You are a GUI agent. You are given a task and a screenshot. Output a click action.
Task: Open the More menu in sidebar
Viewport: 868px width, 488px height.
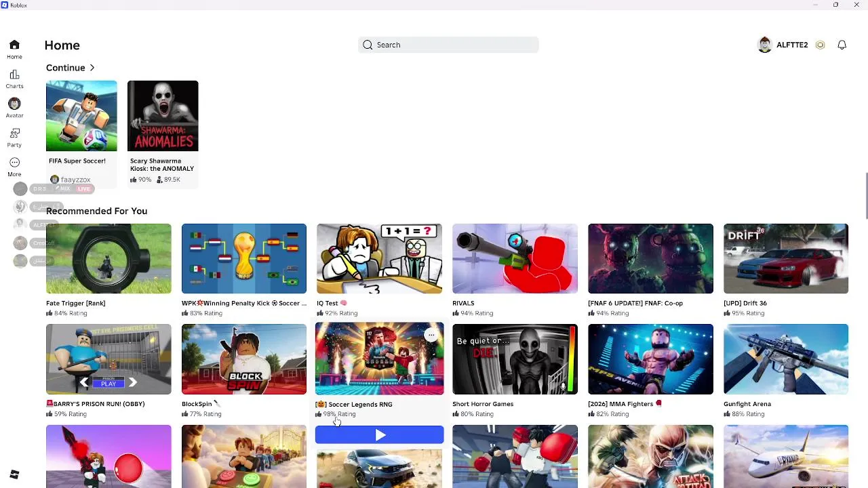tap(14, 163)
